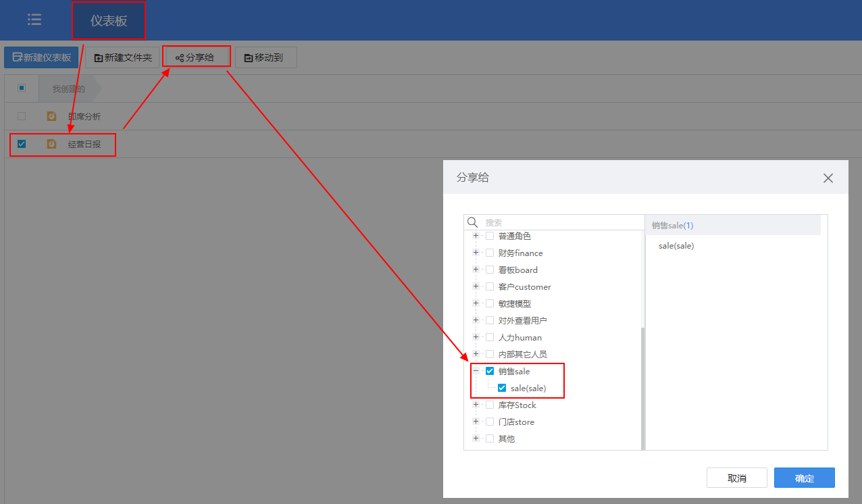Viewport: 862px width, 504px height.
Task: Select the 库存Stock tree label
Action: coord(517,405)
